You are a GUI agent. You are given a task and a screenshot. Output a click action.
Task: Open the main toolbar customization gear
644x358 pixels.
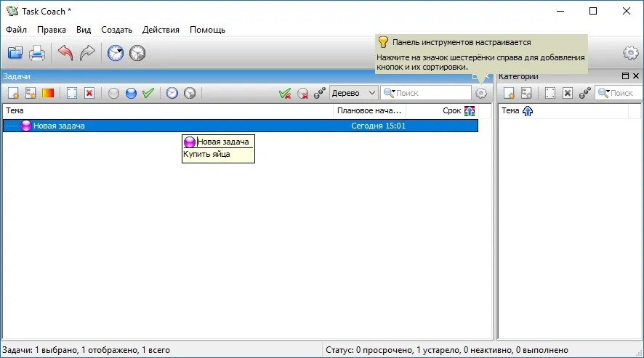(x=630, y=53)
